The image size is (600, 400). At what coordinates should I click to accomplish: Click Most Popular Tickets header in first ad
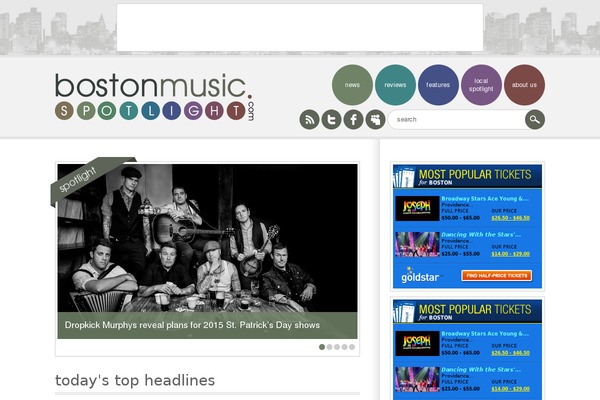click(467, 176)
